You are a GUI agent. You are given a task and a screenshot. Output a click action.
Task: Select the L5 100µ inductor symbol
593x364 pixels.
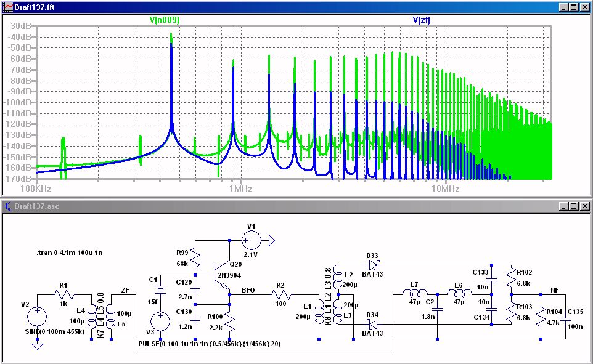(111, 318)
